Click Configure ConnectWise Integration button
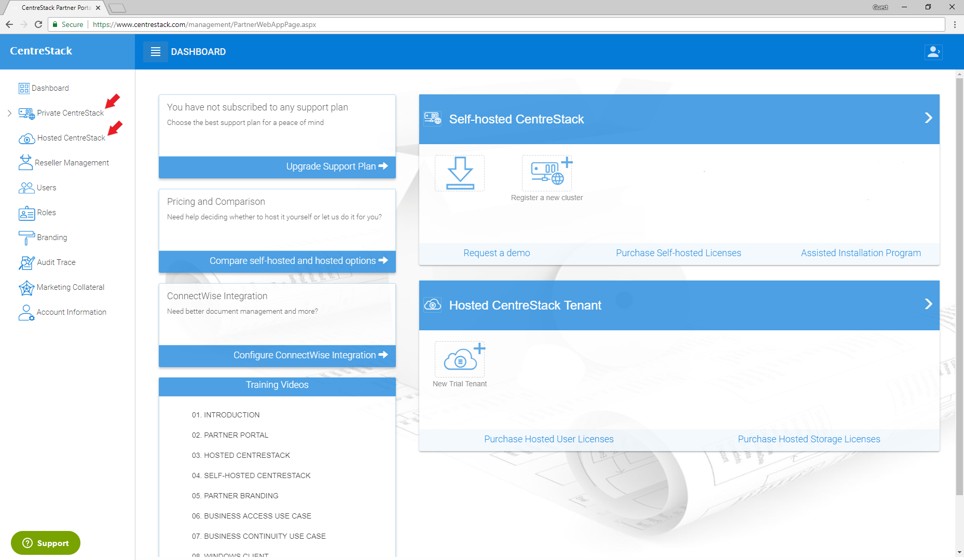Screen dimensions: 964x560 (277, 355)
